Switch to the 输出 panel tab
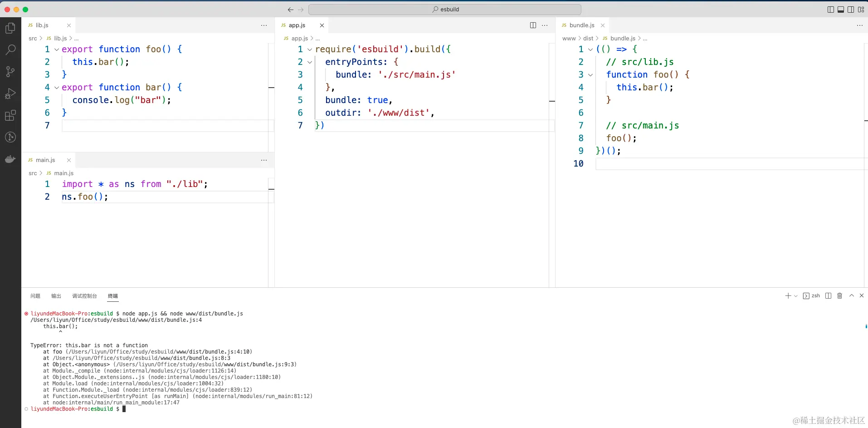The image size is (868, 428). (x=56, y=296)
